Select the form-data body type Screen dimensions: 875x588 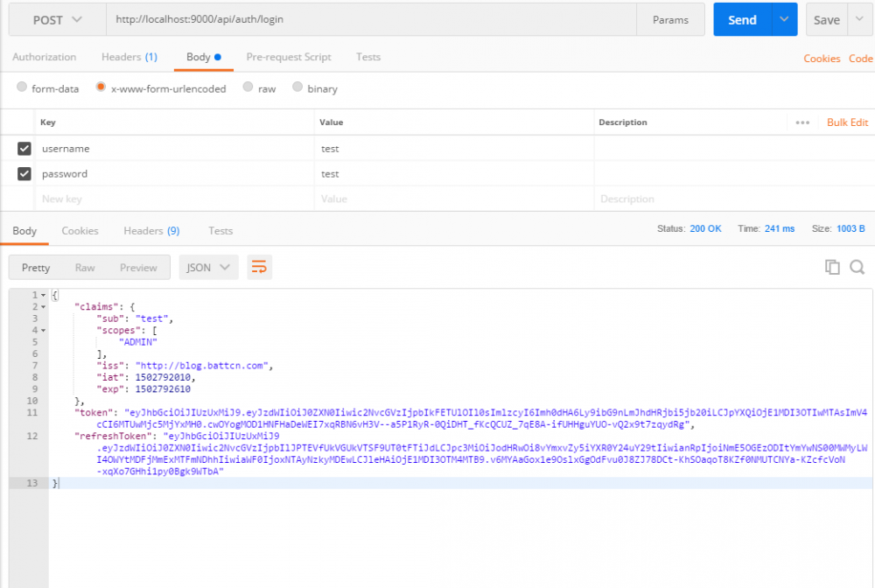(x=24, y=87)
